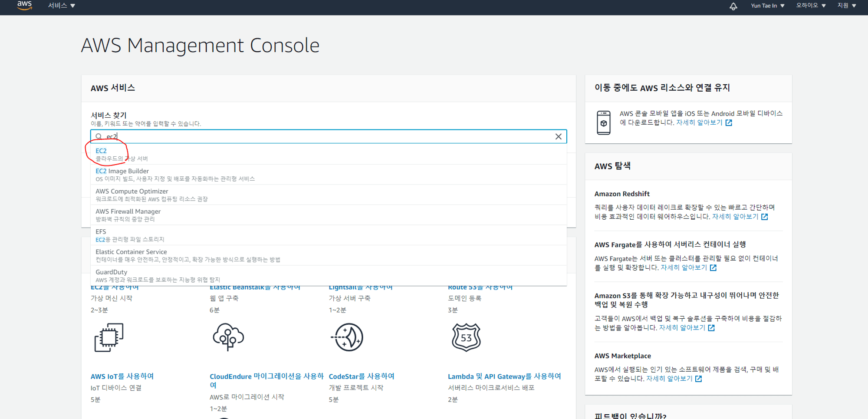Click the Amazon Redshift title text
Screen dimensions: 868x419
tap(622, 194)
